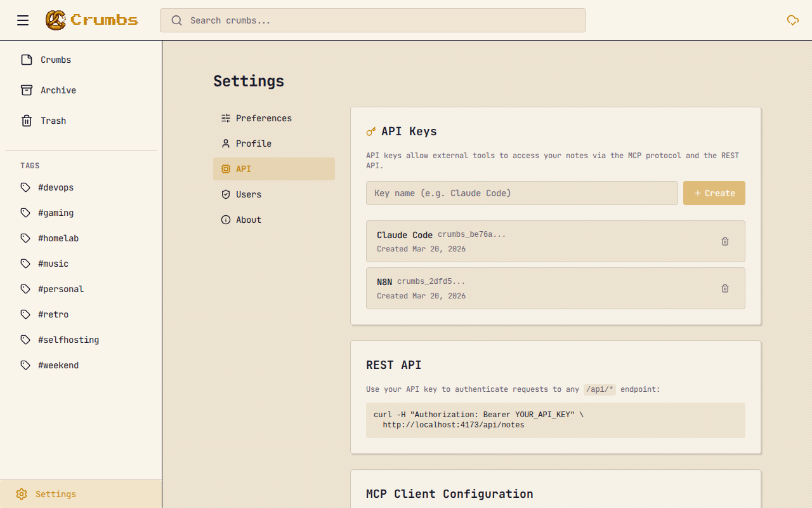Click the Archive box icon
This screenshot has height=508, width=812.
pyautogui.click(x=27, y=90)
